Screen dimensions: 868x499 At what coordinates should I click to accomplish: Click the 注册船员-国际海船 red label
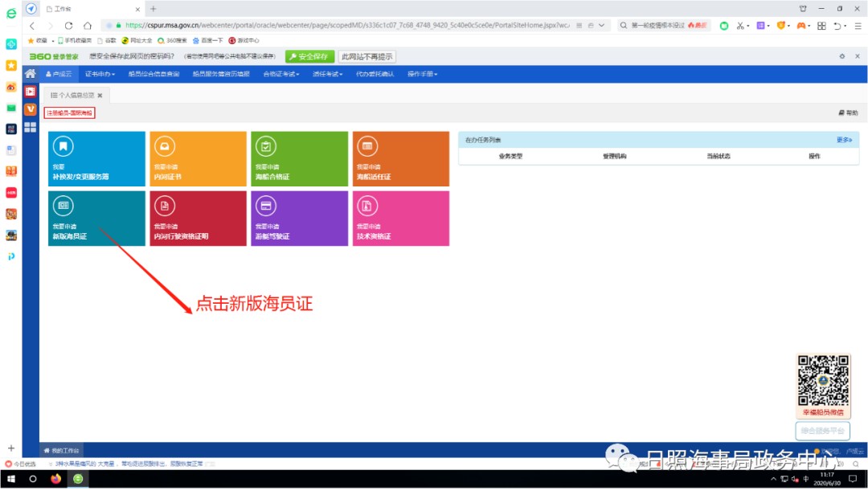pyautogui.click(x=70, y=112)
